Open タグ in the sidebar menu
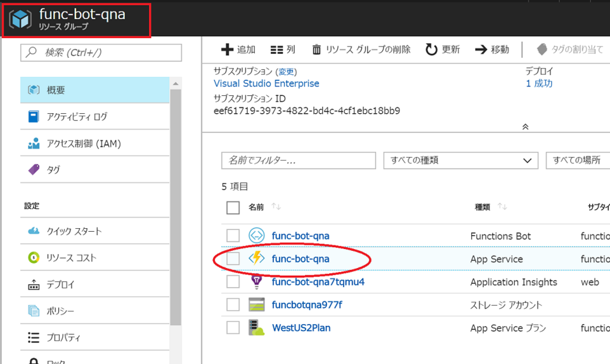Viewport: 610px width, 364px height. pyautogui.click(x=95, y=170)
